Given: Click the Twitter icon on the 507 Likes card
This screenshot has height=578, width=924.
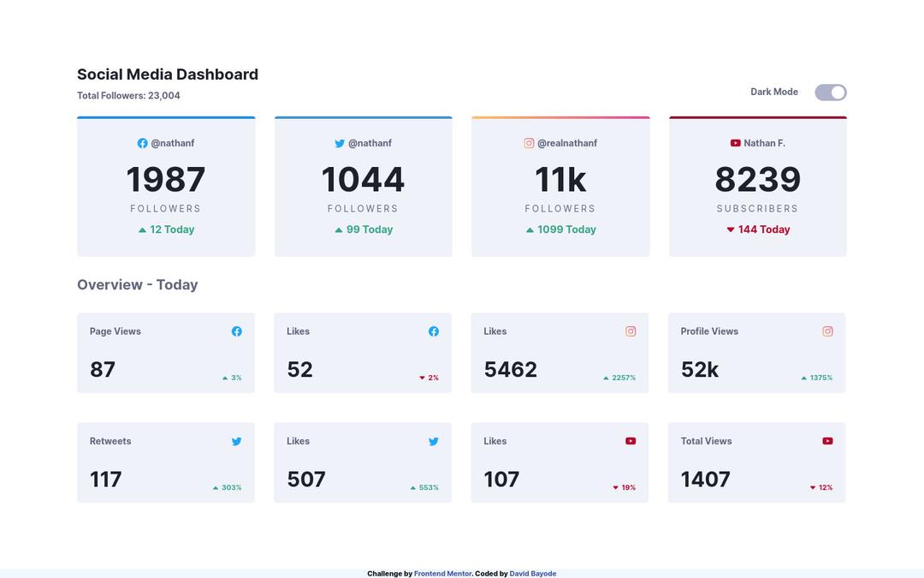Looking at the screenshot, I should (x=434, y=441).
